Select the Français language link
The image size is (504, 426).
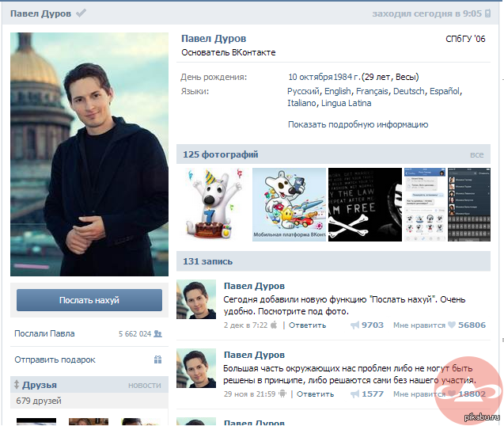coord(372,91)
